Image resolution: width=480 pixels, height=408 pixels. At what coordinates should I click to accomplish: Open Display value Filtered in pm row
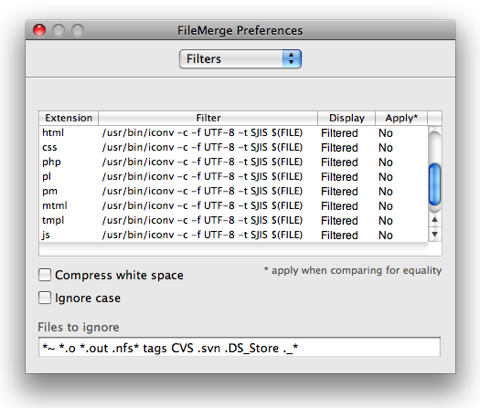[x=339, y=192]
